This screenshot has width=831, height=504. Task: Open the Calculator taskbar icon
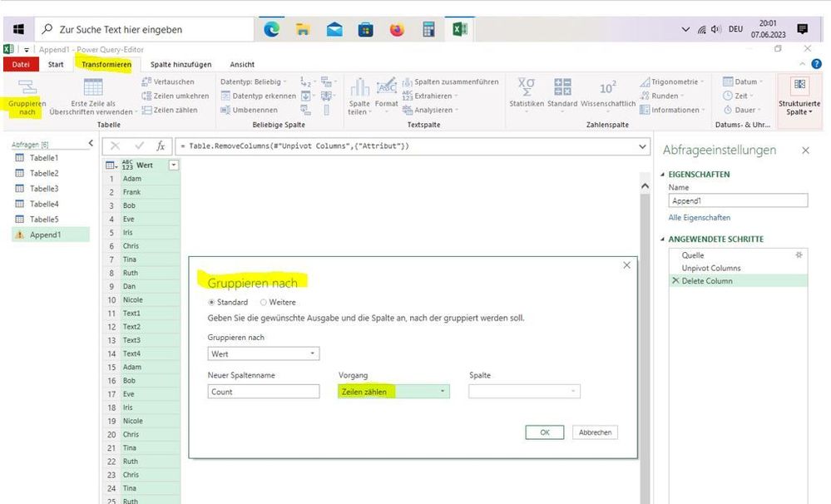coord(428,29)
